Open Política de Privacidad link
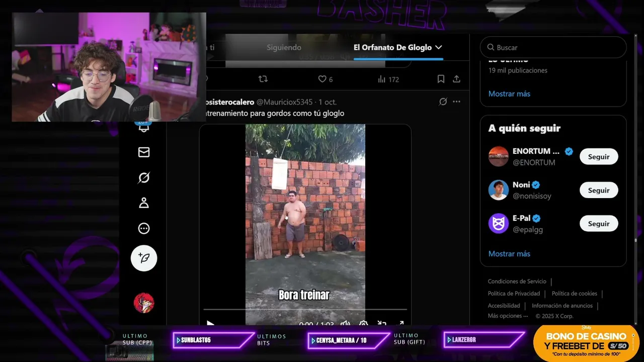Viewport: 644px width, 362px height. pyautogui.click(x=514, y=294)
